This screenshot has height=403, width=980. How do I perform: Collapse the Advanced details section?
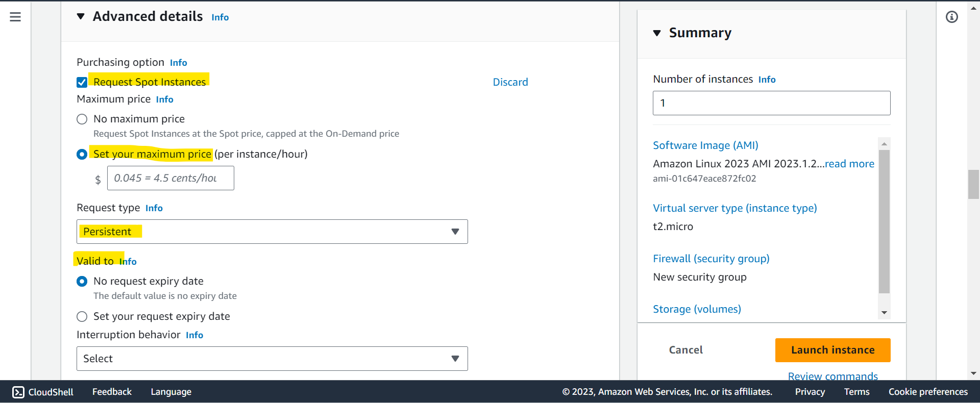(x=81, y=16)
